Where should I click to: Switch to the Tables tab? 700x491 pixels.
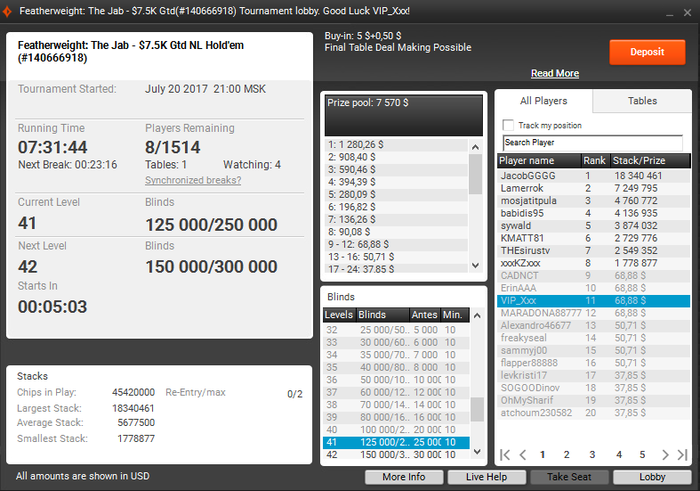pos(642,101)
